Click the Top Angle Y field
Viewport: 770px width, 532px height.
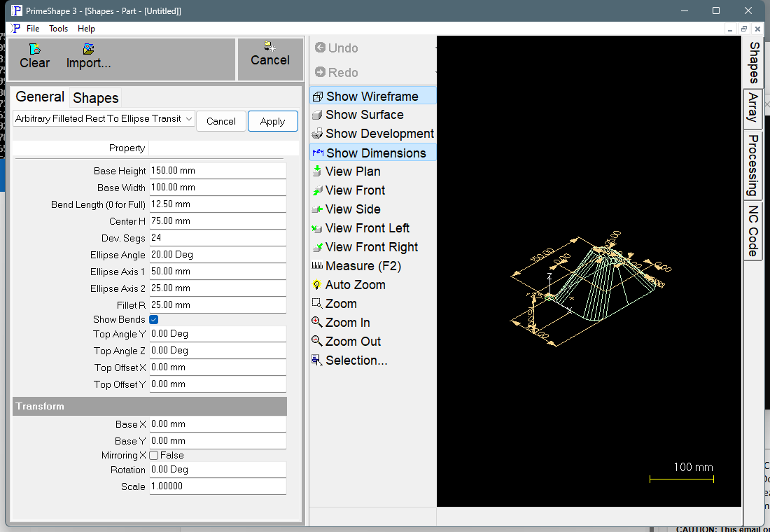(x=218, y=334)
